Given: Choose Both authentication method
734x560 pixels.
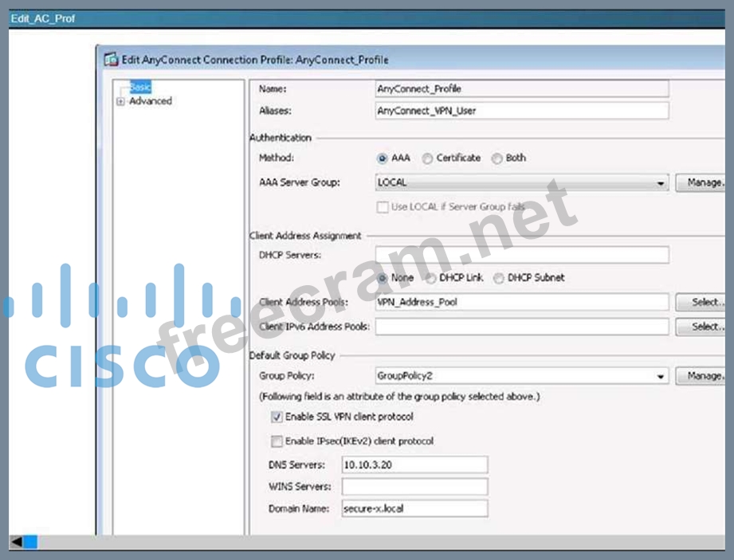Looking at the screenshot, I should coord(497,159).
